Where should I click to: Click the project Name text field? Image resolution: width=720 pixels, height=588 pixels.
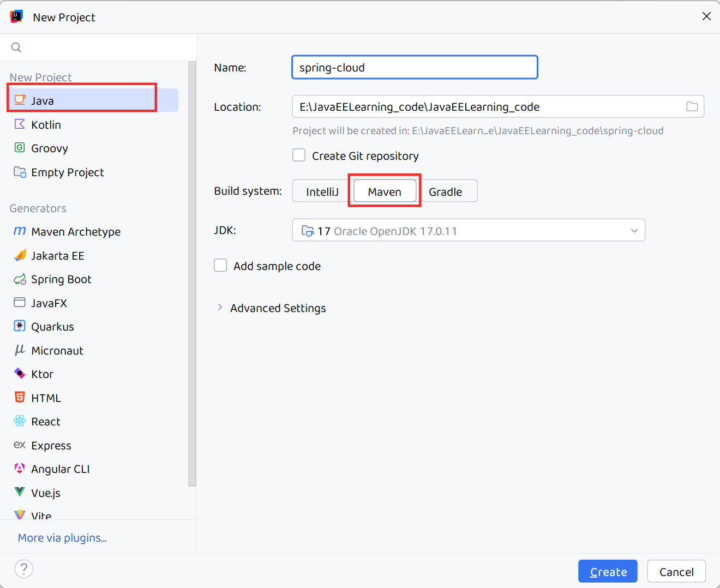[415, 68]
